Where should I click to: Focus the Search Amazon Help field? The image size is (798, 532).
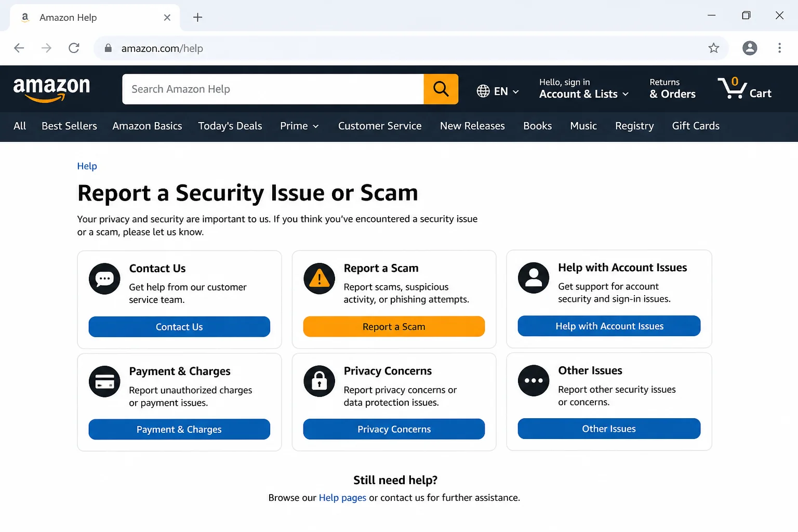pos(273,89)
